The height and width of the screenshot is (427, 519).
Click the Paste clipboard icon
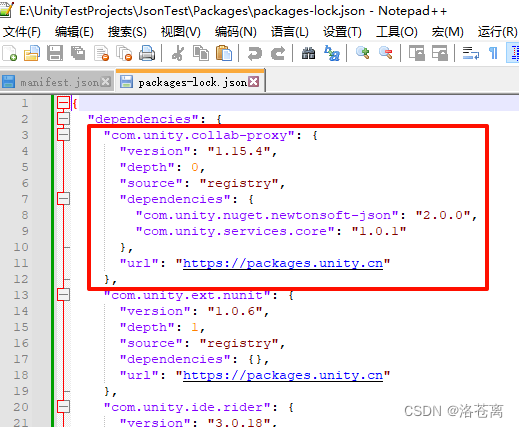pyautogui.click(x=224, y=53)
